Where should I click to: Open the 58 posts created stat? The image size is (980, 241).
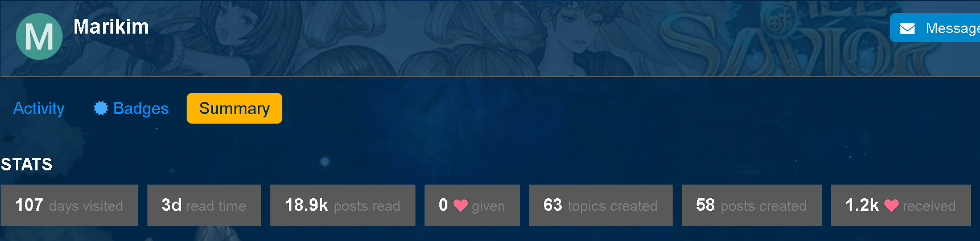[x=752, y=205]
